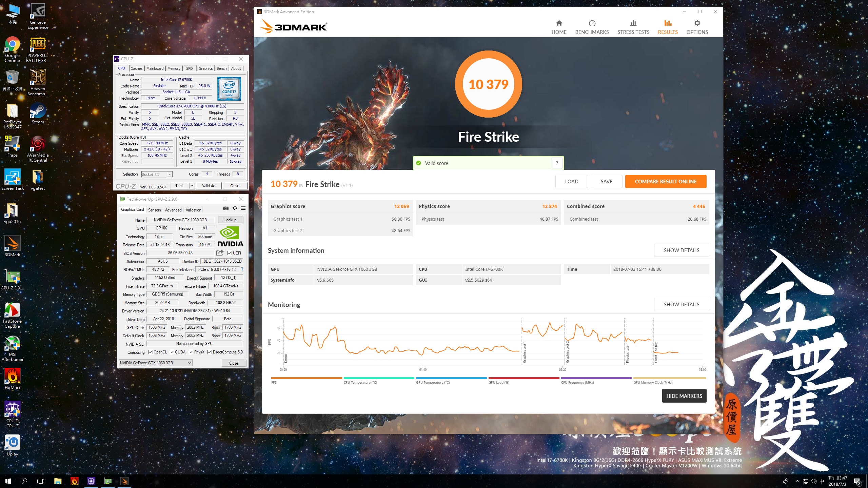Open 3DMark Options gear icon
Image resolution: width=868 pixels, height=488 pixels.
tap(697, 23)
